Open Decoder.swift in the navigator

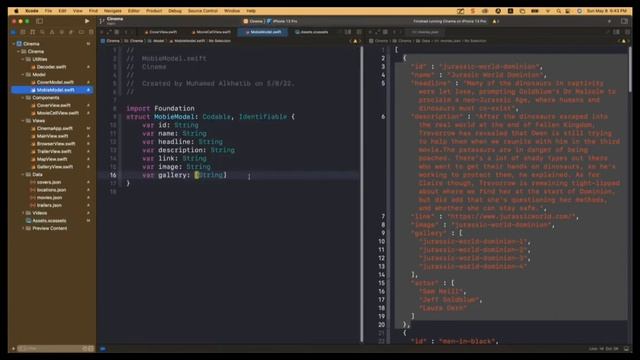tap(52, 67)
